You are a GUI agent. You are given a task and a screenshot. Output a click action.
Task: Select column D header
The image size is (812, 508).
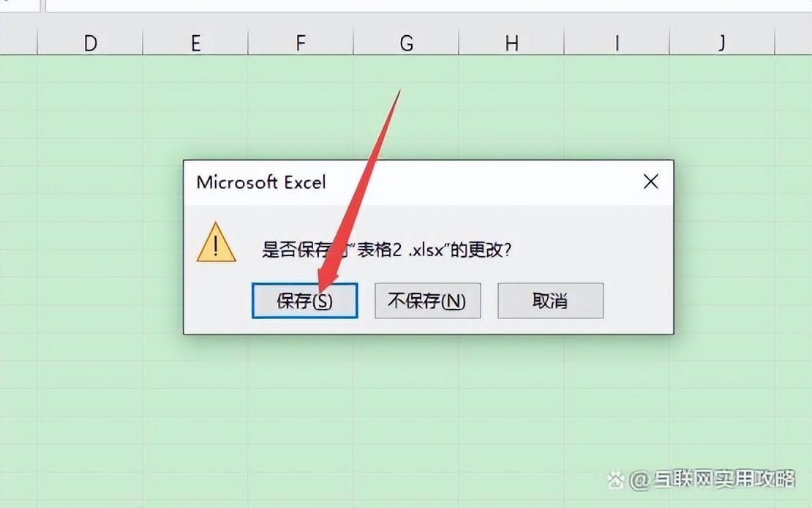[90, 42]
